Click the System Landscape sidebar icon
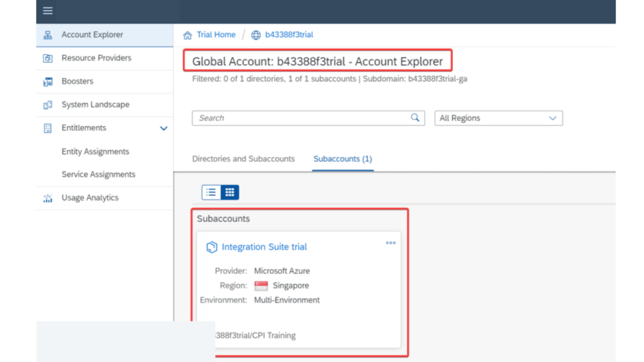The height and width of the screenshot is (362, 644). pos(48,105)
